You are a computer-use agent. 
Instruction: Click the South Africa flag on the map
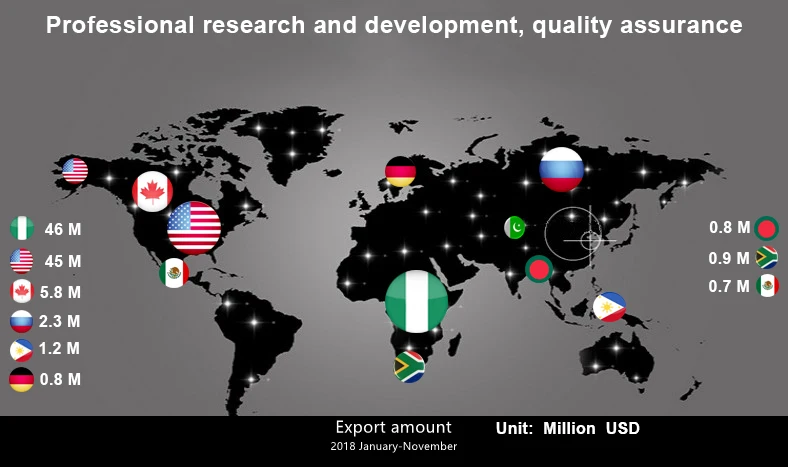(x=409, y=367)
